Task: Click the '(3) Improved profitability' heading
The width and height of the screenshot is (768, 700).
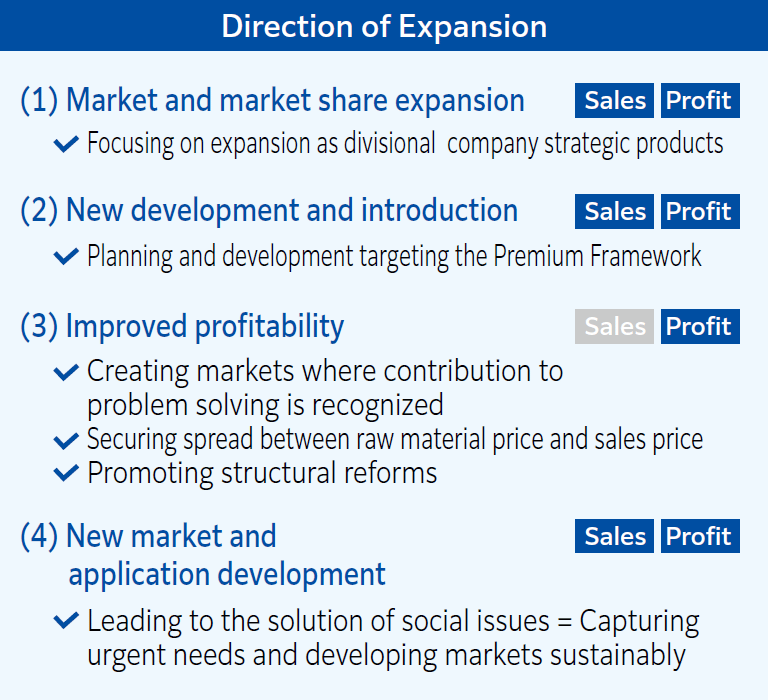Action: [x=182, y=326]
